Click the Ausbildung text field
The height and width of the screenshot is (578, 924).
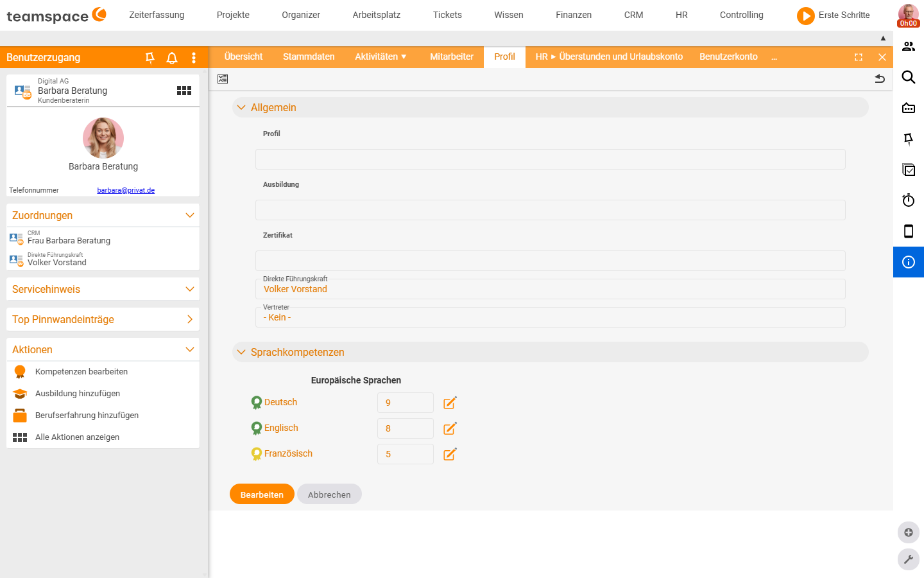[551, 210]
